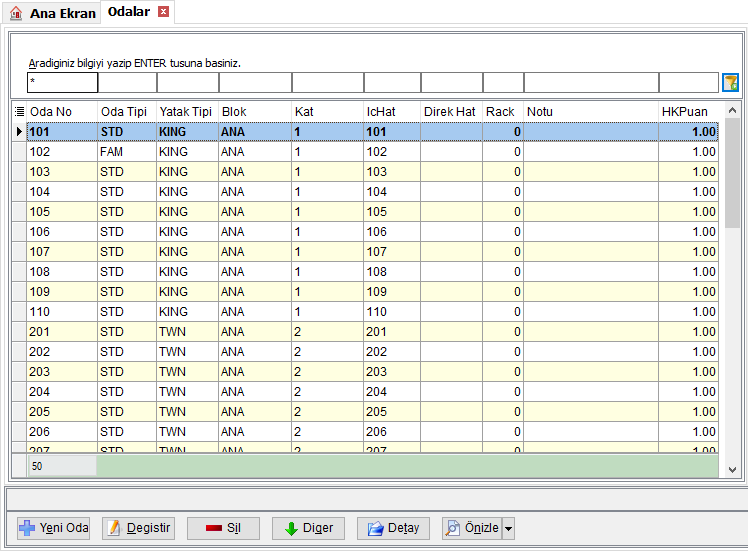Viewport: 748px width, 551px height.
Task: Click the Yeni Oda button
Action: (53, 528)
